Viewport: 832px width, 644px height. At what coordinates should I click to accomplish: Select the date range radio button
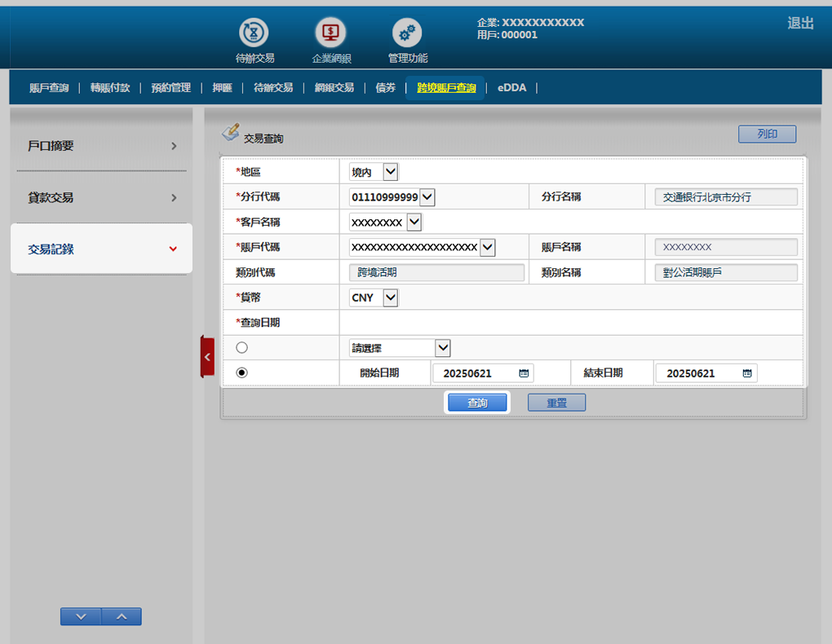click(x=242, y=373)
